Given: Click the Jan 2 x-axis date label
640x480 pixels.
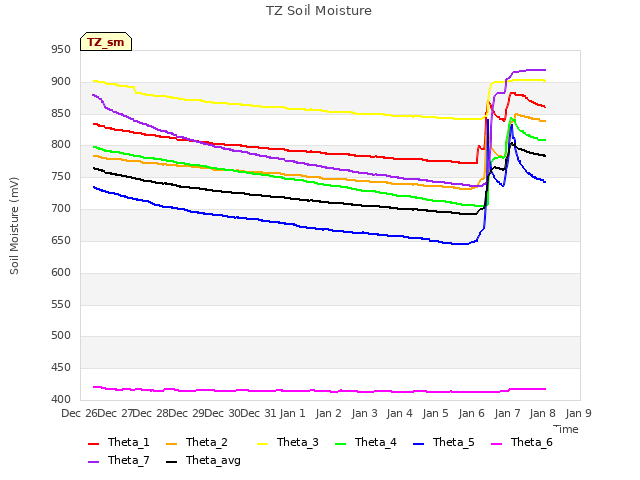Looking at the screenshot, I should 329,413.
